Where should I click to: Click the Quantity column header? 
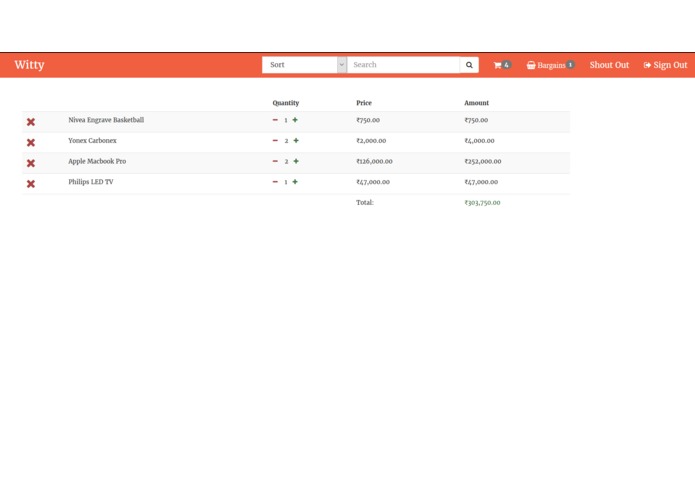tap(286, 103)
